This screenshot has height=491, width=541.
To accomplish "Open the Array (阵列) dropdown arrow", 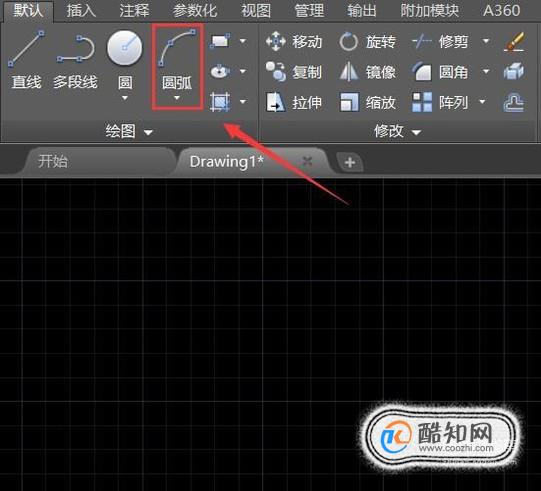I will 482,102.
